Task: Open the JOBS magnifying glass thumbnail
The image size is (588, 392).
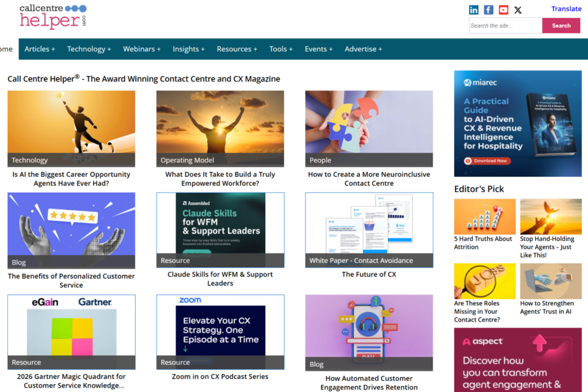Action: point(485,281)
